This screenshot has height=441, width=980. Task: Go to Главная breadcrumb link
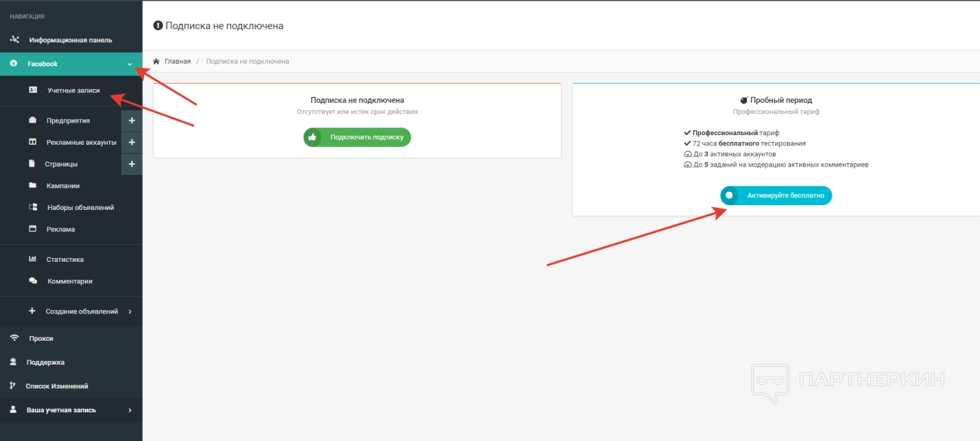[x=178, y=61]
